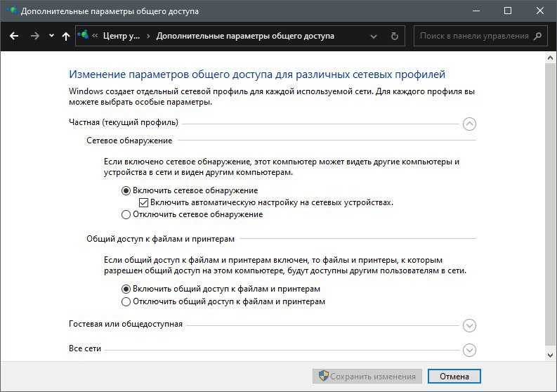Click the 'Сохранить изменения' button
The image size is (557, 392).
coord(367,377)
